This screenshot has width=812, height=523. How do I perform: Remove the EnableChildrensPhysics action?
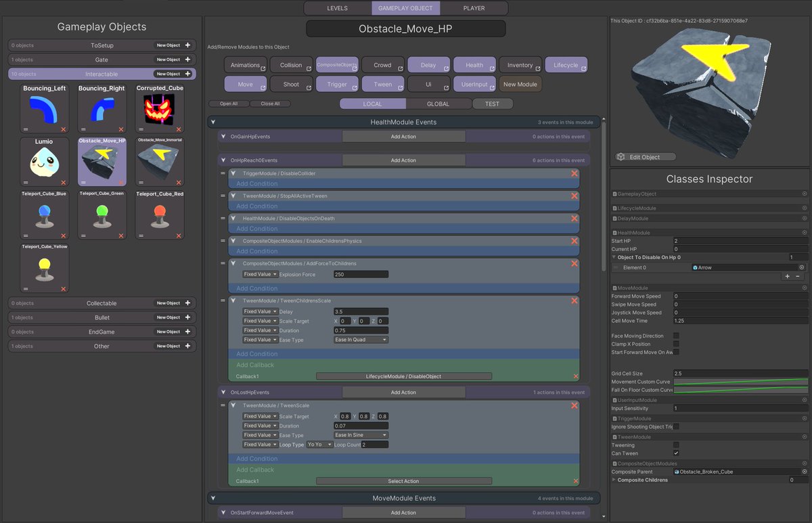[574, 241]
